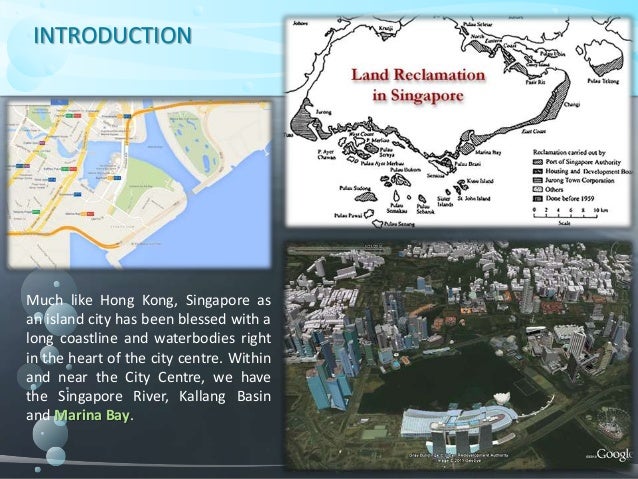Click the hatch swatch beside Port of Singapore Authority
Image resolution: width=638 pixels, height=479 pixels.
(x=538, y=162)
